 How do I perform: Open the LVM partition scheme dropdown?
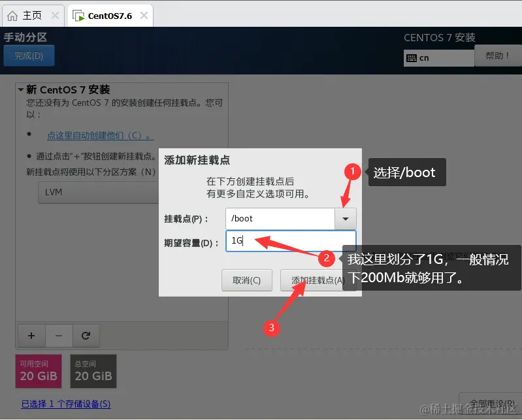point(99,192)
